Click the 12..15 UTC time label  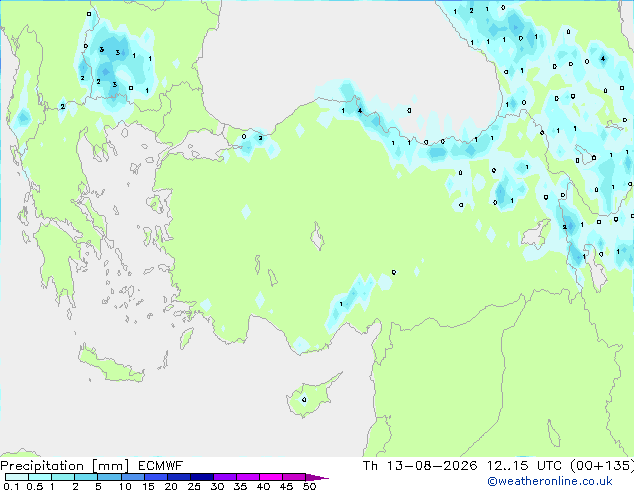pyautogui.click(x=524, y=466)
